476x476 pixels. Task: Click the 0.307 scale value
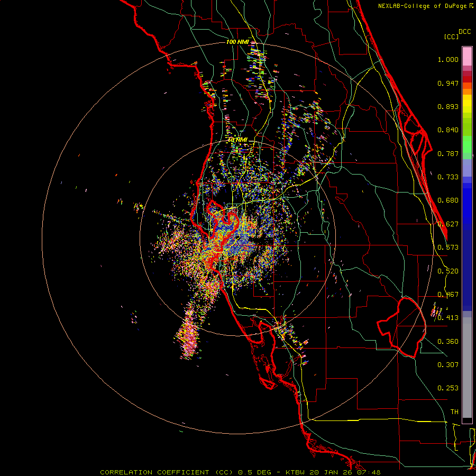448,365
